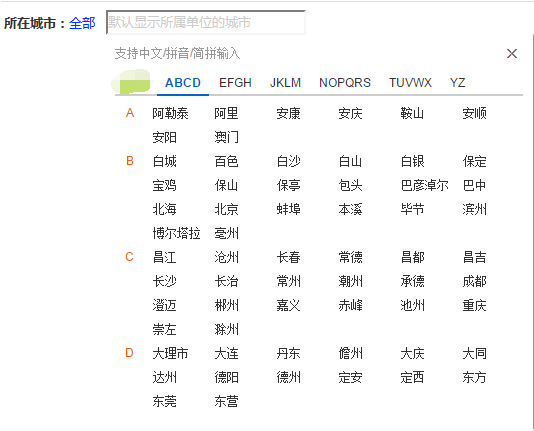Select city 白城
Image resolution: width=534 pixels, height=431 pixels.
point(164,161)
